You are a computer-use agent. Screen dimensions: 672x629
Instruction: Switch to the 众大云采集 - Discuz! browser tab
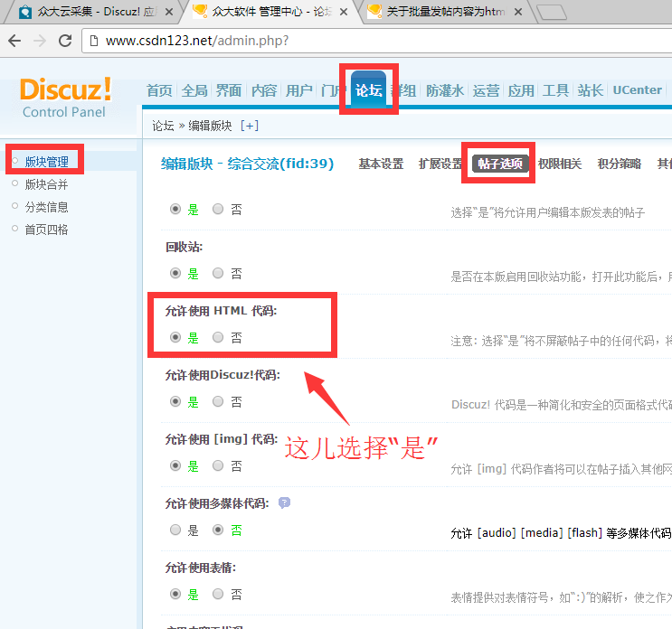point(96,12)
